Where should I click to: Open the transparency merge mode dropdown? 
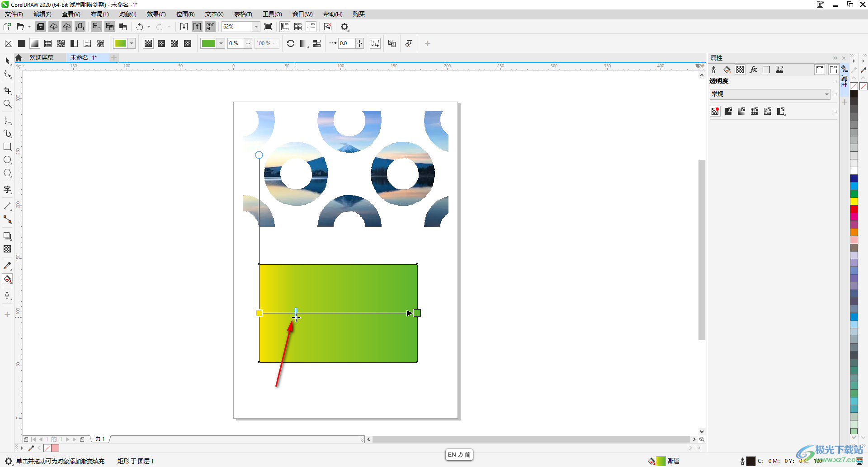tap(770, 94)
